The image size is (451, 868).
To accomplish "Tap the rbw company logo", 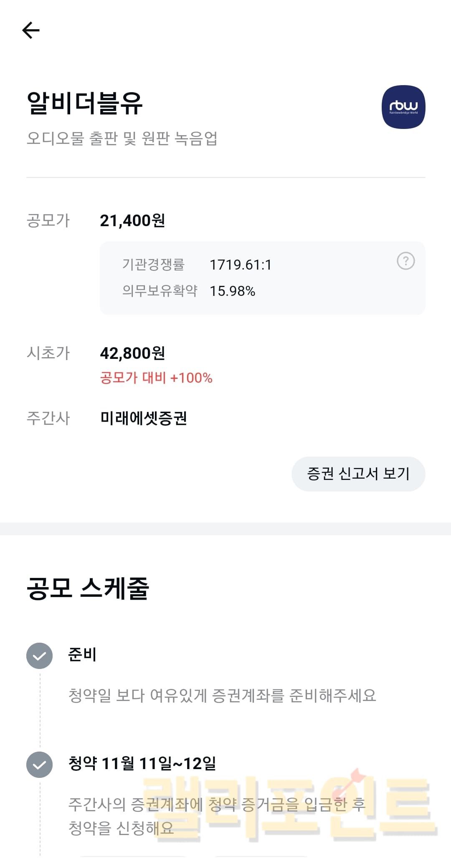I will tap(403, 107).
